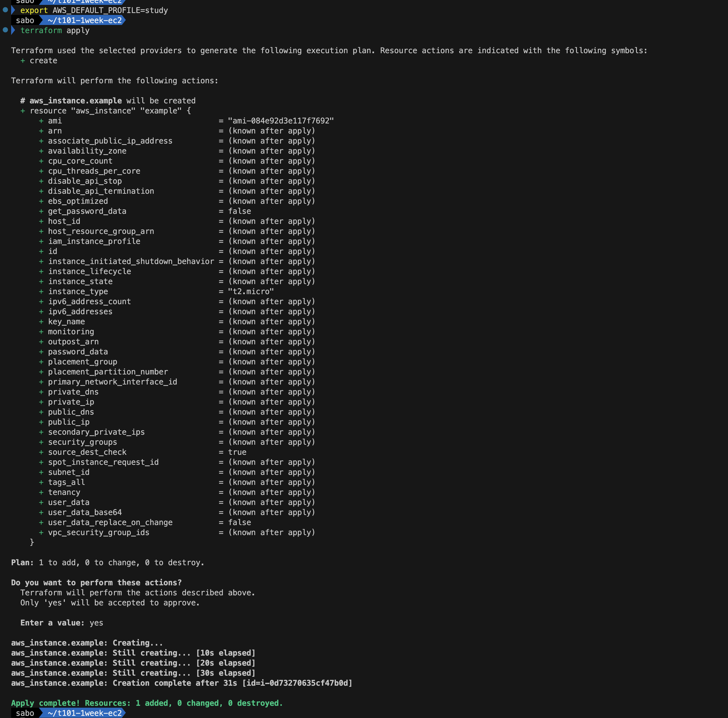Click the AWS_DEFAULT_PROFILE=study text
Viewport: 728px width, 718px height.
tap(110, 10)
